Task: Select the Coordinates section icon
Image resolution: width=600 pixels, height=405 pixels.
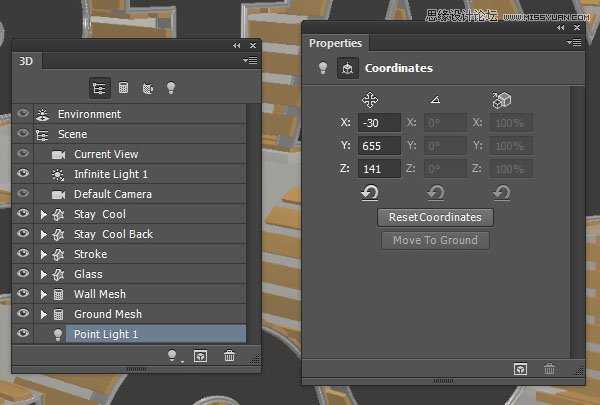Action: click(x=347, y=68)
